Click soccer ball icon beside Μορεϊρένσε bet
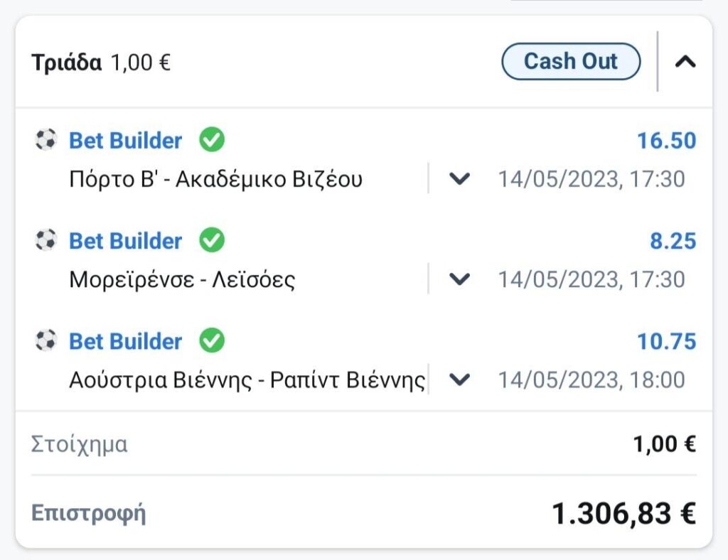Image resolution: width=728 pixels, height=560 pixels. click(x=45, y=240)
